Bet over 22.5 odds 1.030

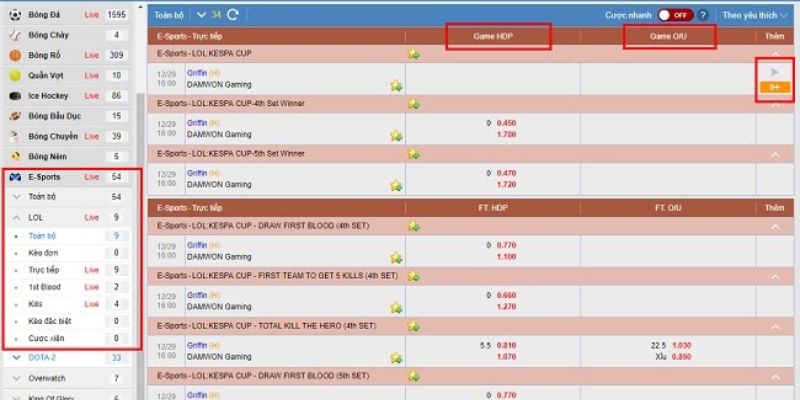[x=682, y=345]
